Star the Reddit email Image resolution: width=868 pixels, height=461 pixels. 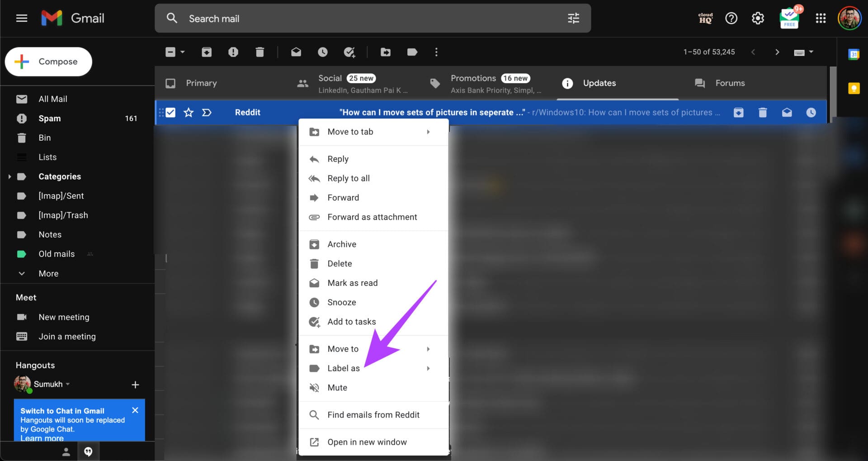point(189,112)
